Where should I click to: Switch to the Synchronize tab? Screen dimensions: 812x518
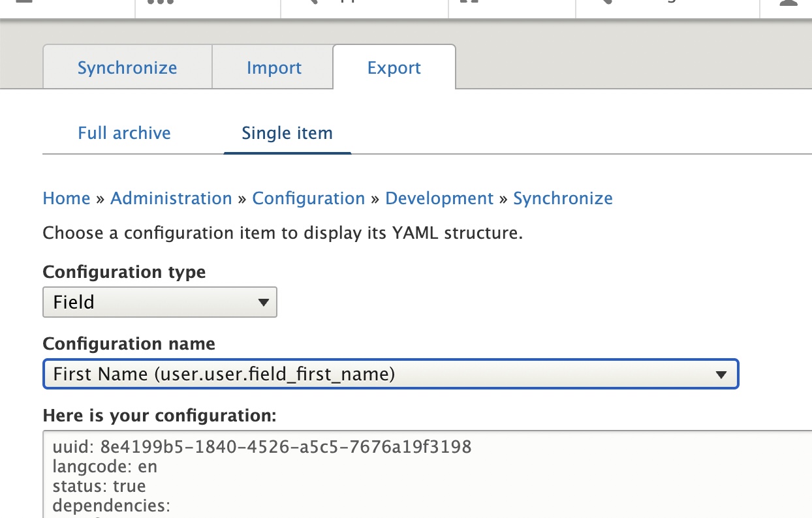[x=127, y=67]
